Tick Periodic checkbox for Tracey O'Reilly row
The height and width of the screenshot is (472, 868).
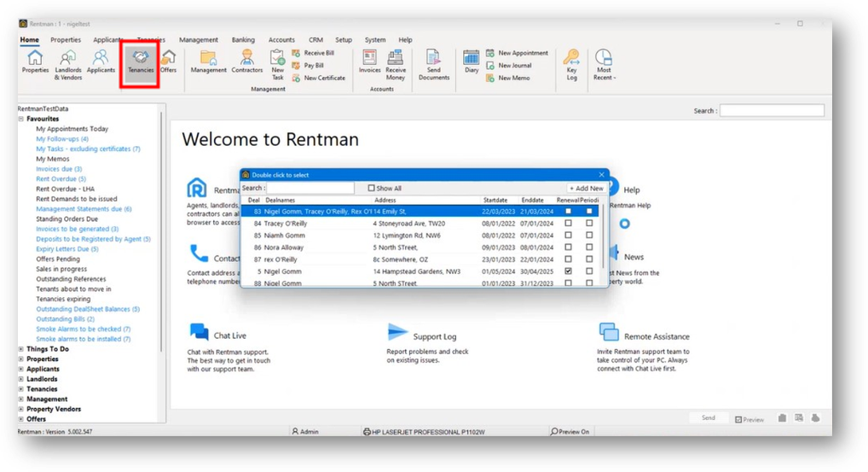589,224
